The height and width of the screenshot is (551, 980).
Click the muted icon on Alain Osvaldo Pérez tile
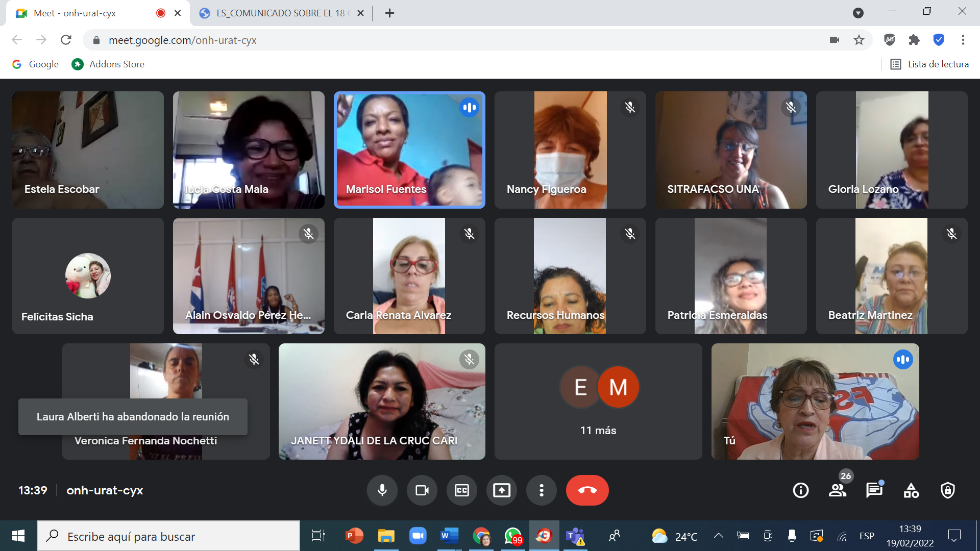[308, 234]
